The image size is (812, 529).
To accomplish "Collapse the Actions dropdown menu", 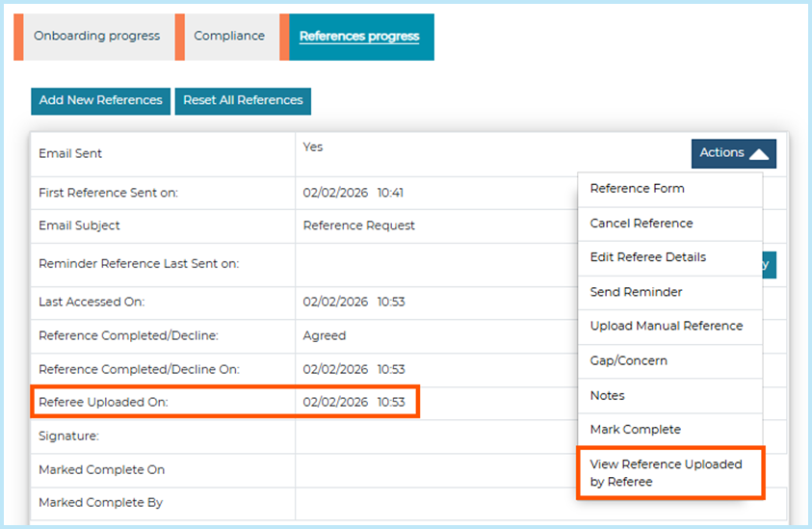I will click(733, 153).
